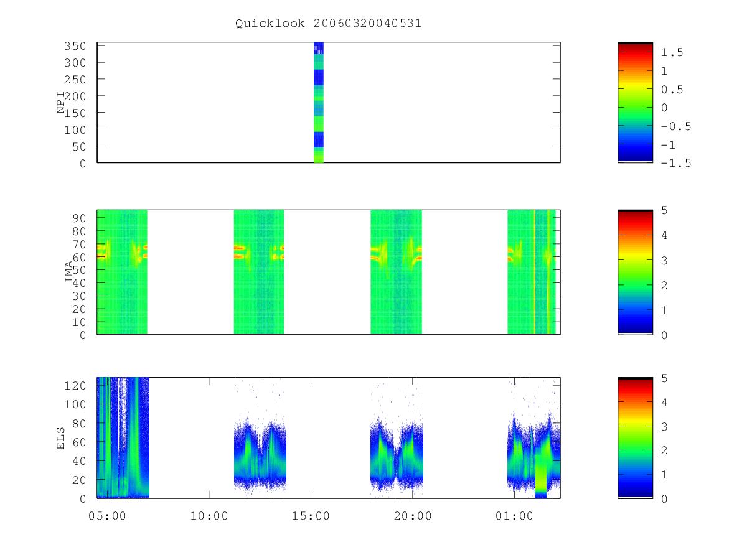747x560 pixels.
Task: Select the ELS y-axis label
Action: click(61, 437)
